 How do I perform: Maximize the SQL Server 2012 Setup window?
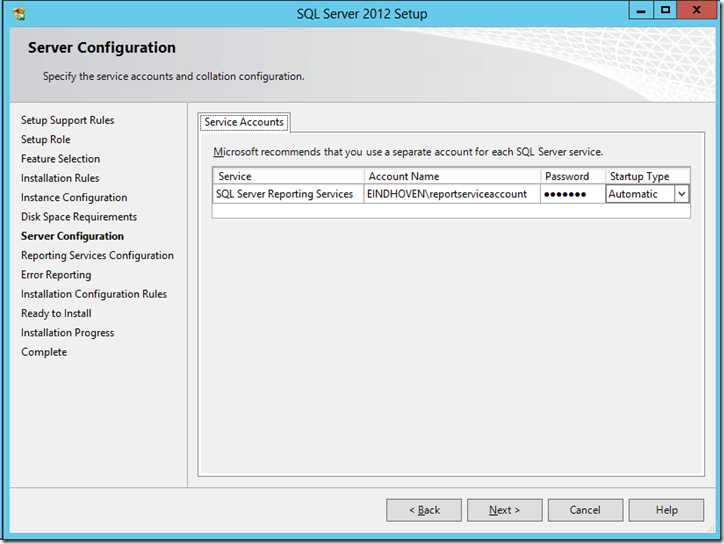665,10
